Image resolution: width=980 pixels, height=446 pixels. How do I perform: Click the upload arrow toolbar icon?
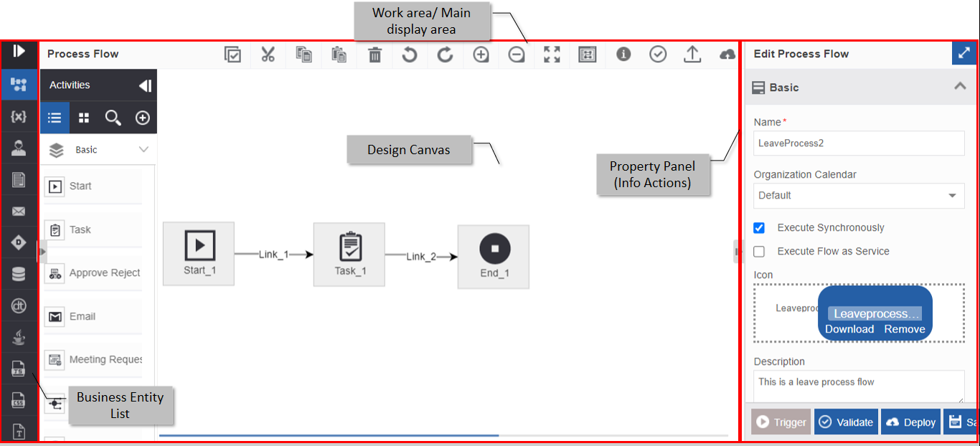692,54
